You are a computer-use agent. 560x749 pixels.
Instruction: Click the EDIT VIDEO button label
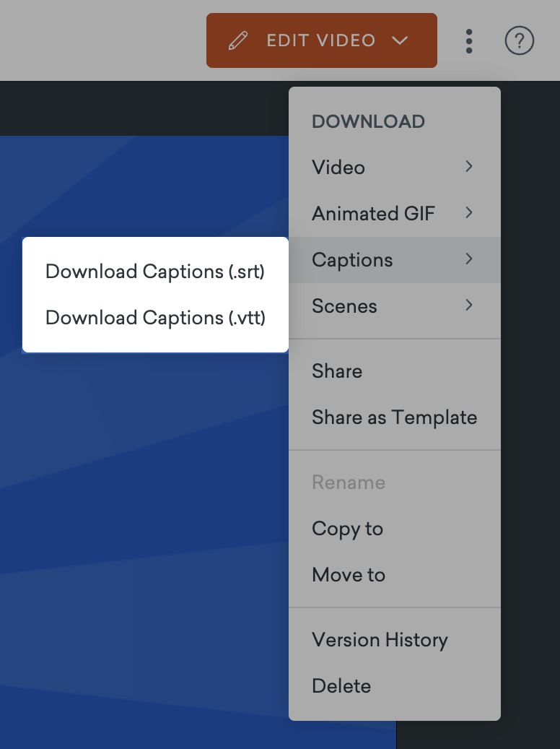[321, 40]
